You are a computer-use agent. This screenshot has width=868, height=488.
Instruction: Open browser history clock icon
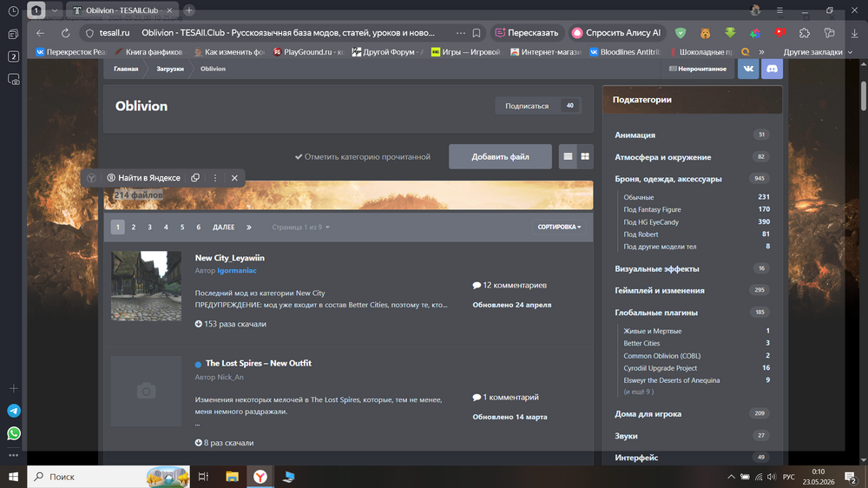(13, 11)
